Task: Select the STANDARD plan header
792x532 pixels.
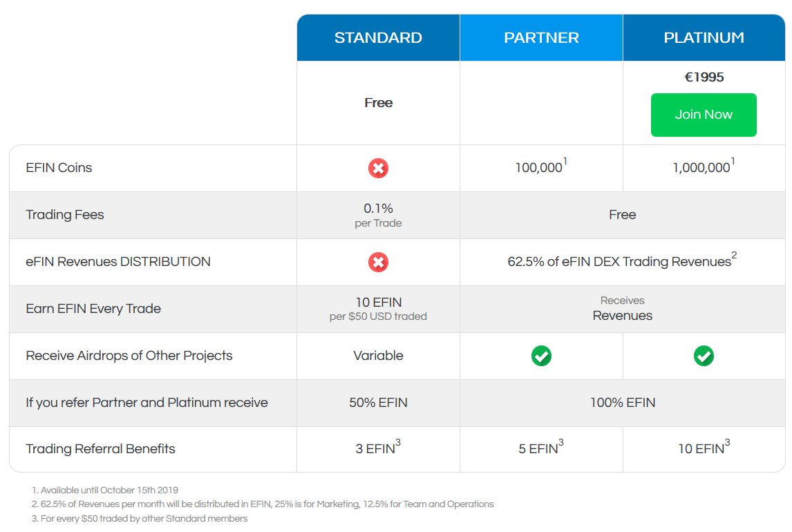Action: pos(378,38)
